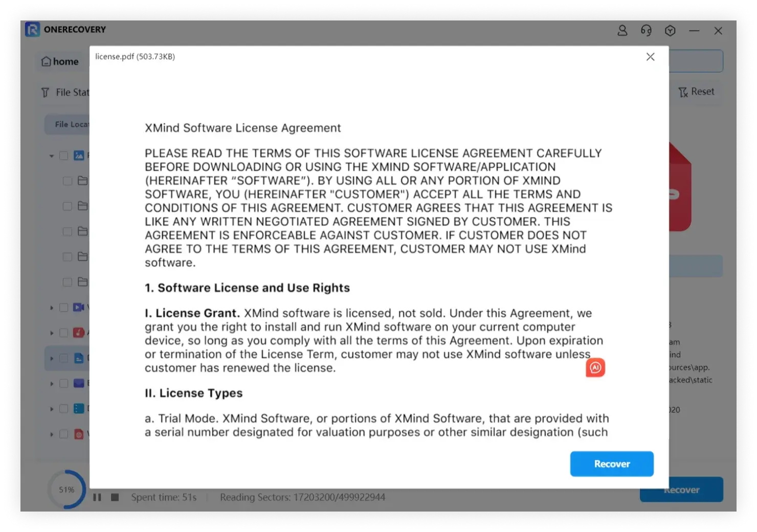Check the pictures category checkbox

pyautogui.click(x=64, y=156)
